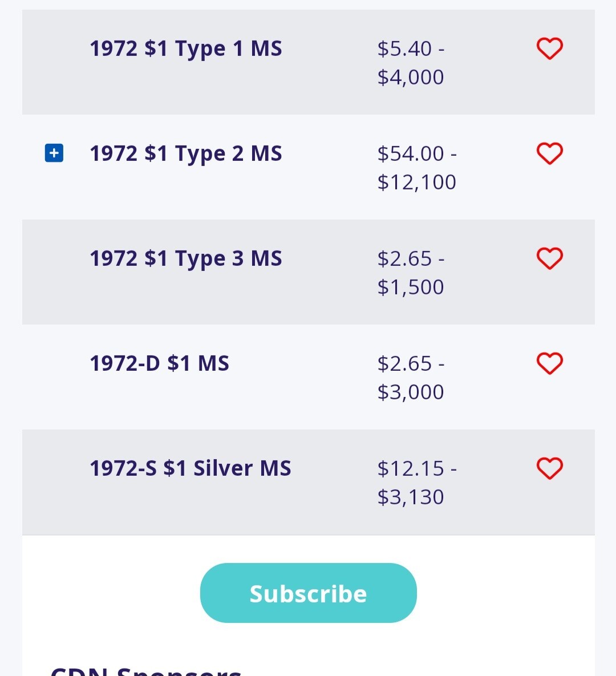Open the 1972 $1 Type 2 MS listing

click(186, 153)
